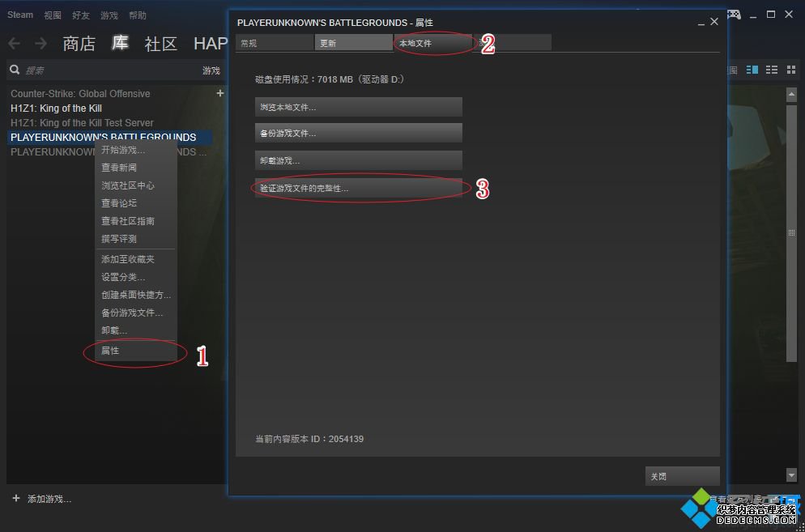
Task: Open the HAP profile section
Action: tap(211, 44)
